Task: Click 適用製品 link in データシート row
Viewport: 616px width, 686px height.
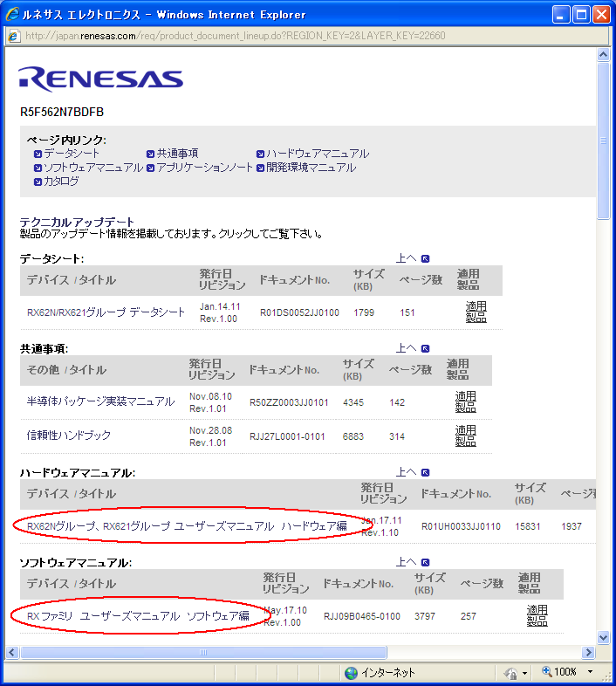Action: click(x=476, y=312)
